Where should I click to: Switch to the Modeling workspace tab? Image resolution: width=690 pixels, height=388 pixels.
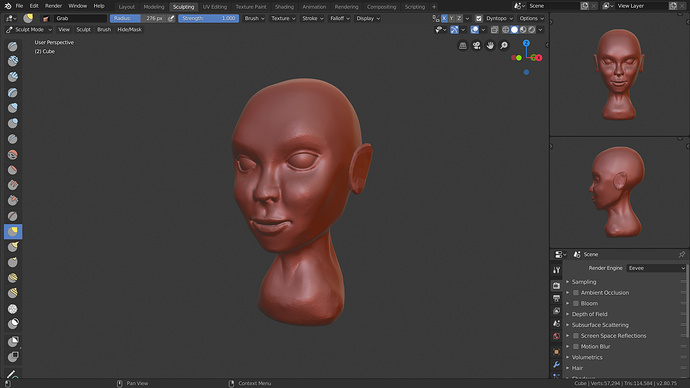[154, 7]
